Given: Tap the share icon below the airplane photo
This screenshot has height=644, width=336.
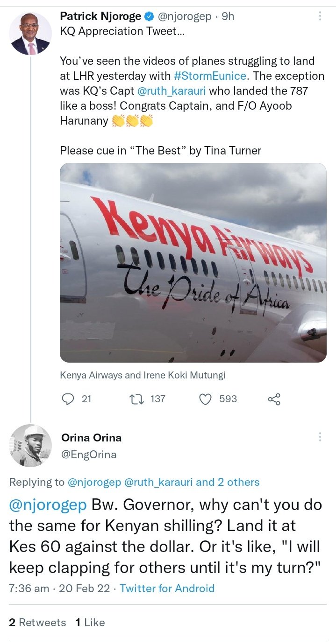Looking at the screenshot, I should point(274,399).
